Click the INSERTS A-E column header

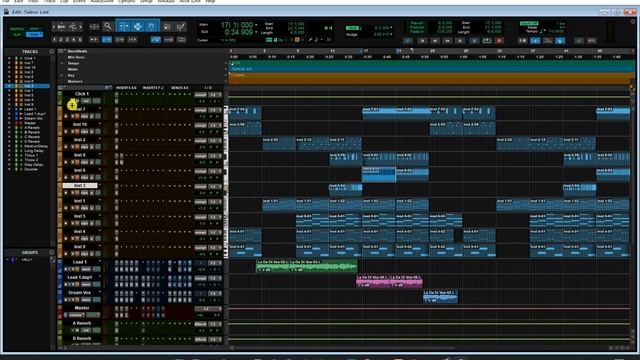[x=126, y=88]
